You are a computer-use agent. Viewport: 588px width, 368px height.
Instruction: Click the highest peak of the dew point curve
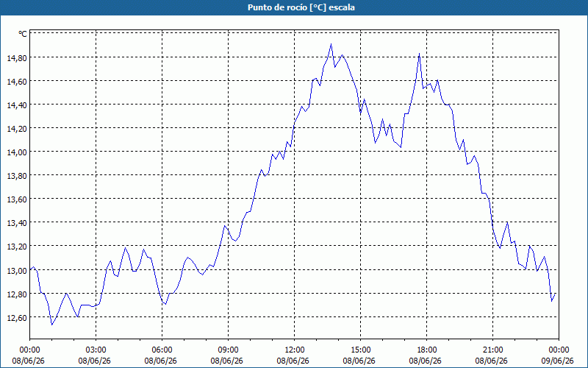click(x=331, y=44)
